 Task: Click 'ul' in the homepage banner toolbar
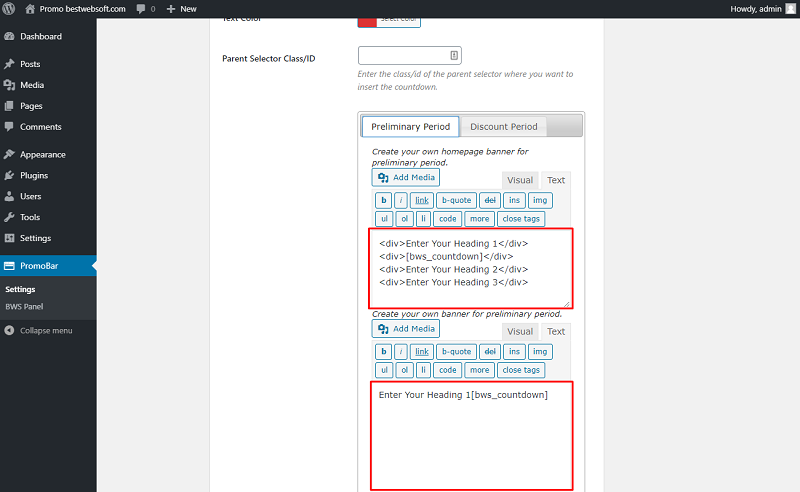(384, 218)
